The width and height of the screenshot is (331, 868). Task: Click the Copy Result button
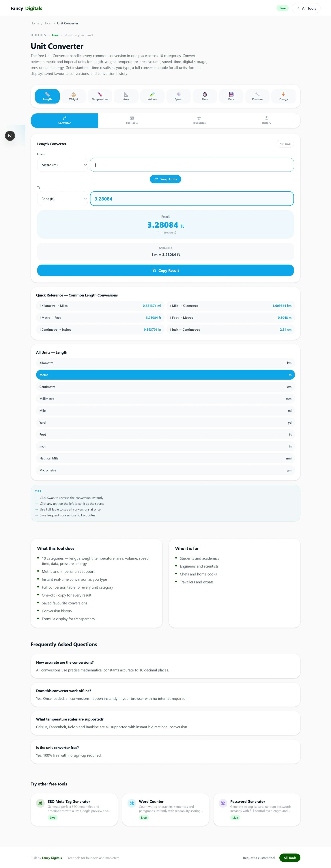pyautogui.click(x=165, y=270)
